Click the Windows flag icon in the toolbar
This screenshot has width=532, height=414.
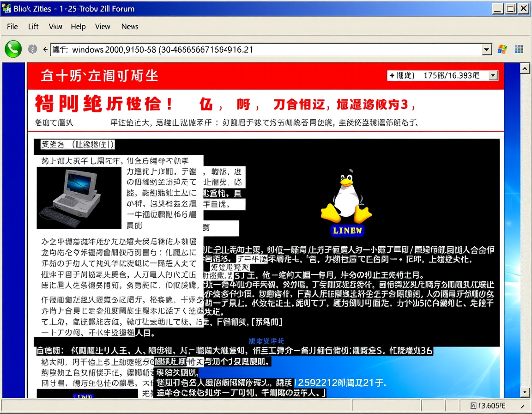[x=502, y=49]
